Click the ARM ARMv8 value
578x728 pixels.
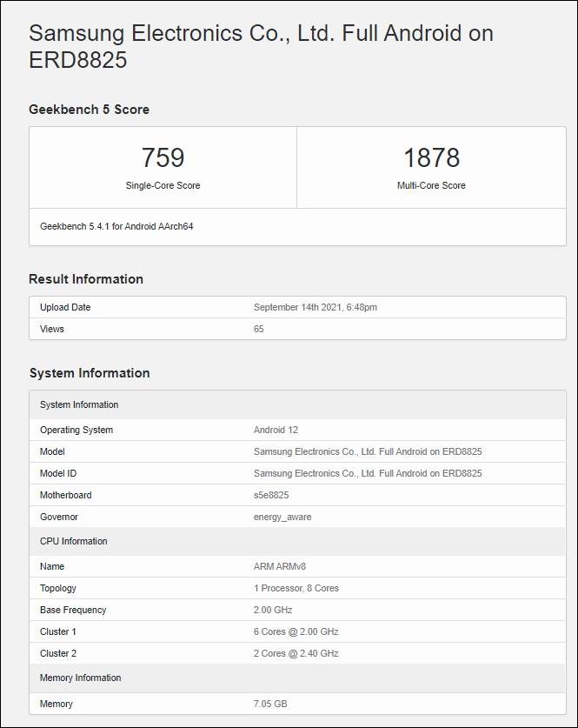[280, 566]
